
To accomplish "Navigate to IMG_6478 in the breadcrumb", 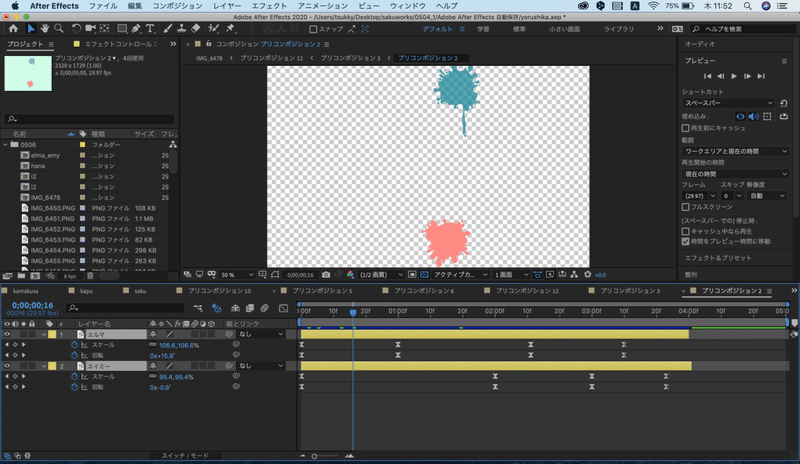I will coord(209,58).
